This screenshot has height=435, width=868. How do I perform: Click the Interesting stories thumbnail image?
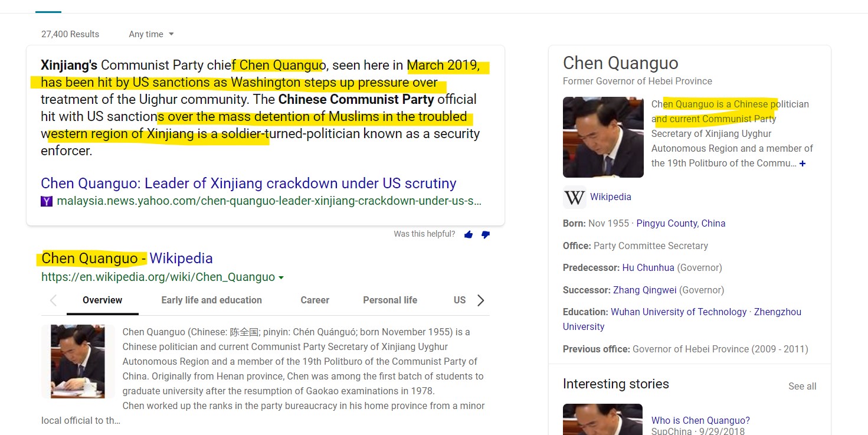pyautogui.click(x=602, y=419)
